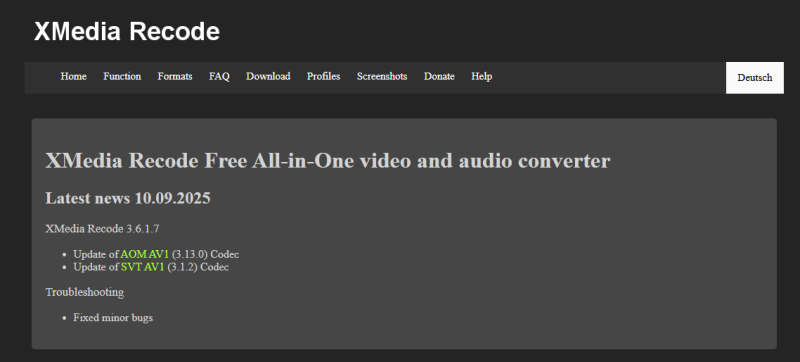
Task: Open the Donate page
Action: 439,76
